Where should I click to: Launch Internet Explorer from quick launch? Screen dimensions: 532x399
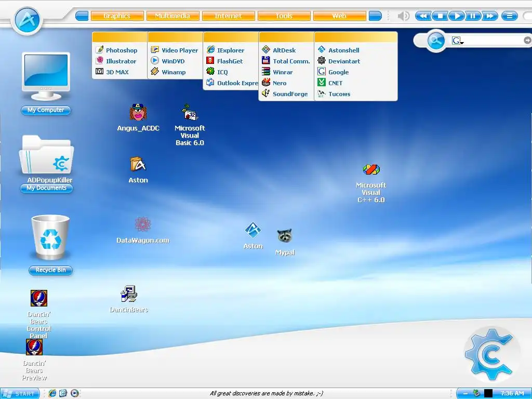52,393
